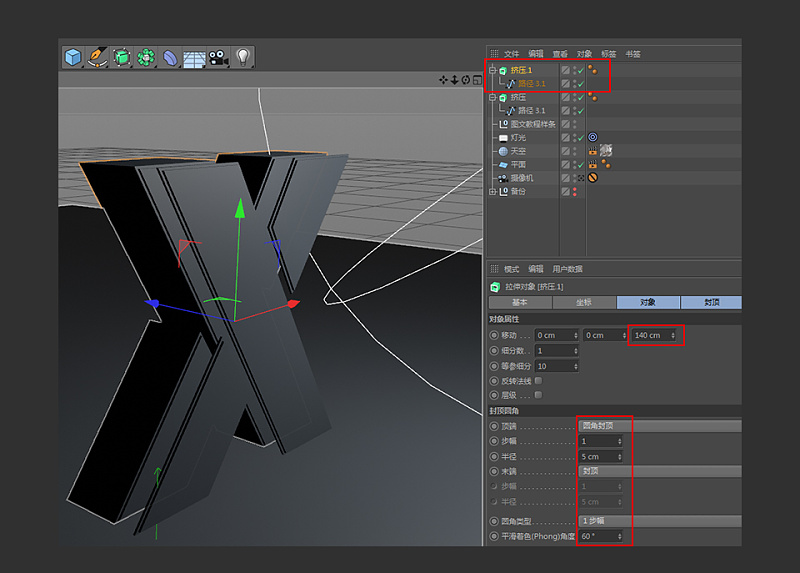Viewport: 800px width, 573px height.
Task: Click the Deformer capsule tool icon
Action: pyautogui.click(x=169, y=57)
